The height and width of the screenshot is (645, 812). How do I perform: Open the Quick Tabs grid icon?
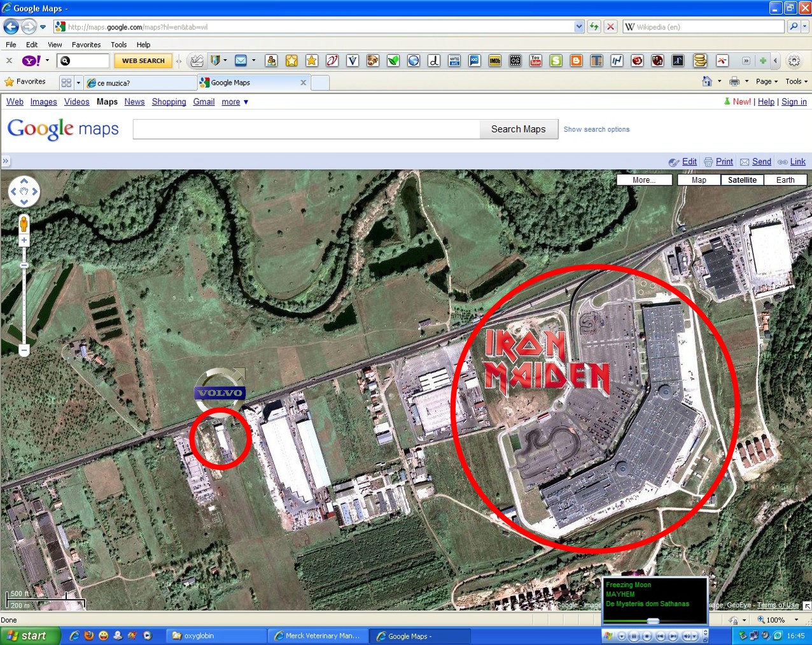pos(66,83)
